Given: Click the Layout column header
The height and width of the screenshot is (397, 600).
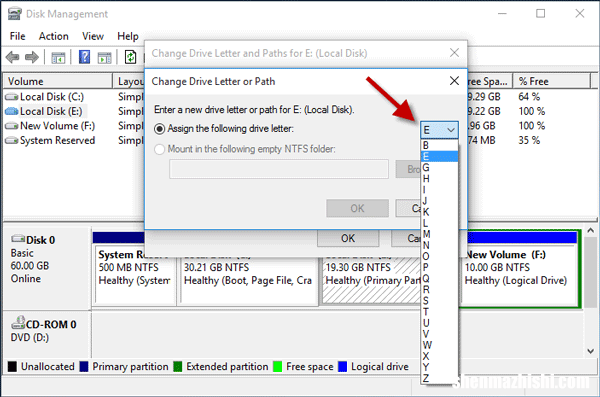Looking at the screenshot, I should [x=129, y=81].
